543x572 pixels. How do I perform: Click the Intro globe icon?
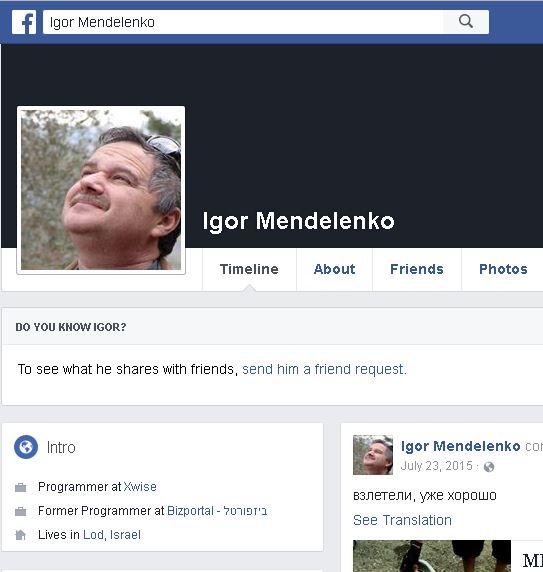pyautogui.click(x=26, y=447)
